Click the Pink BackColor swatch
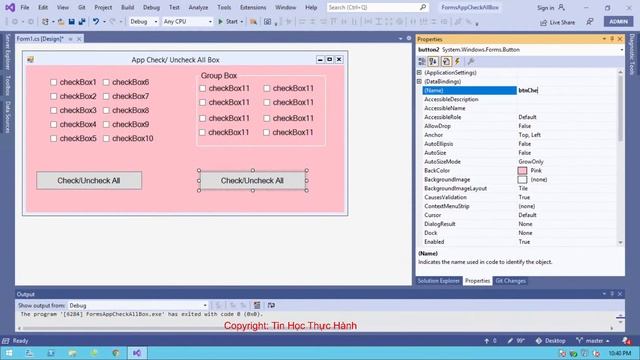 (x=522, y=171)
